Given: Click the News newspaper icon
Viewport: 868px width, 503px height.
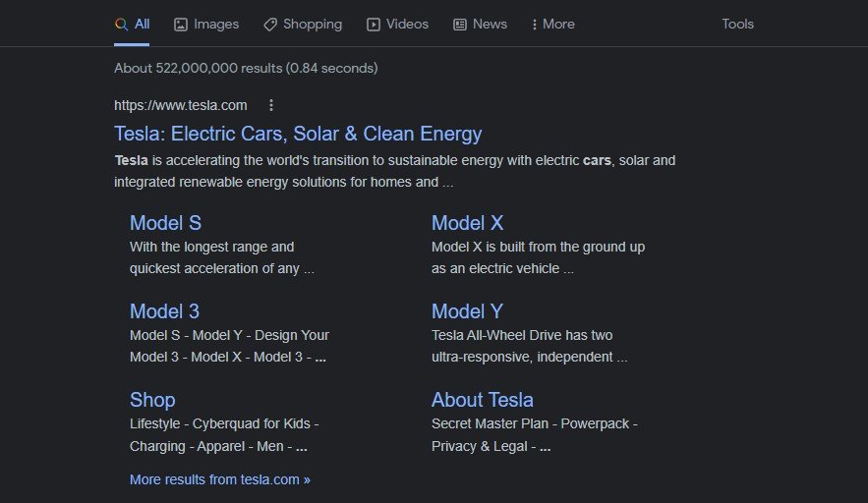Looking at the screenshot, I should tap(459, 25).
